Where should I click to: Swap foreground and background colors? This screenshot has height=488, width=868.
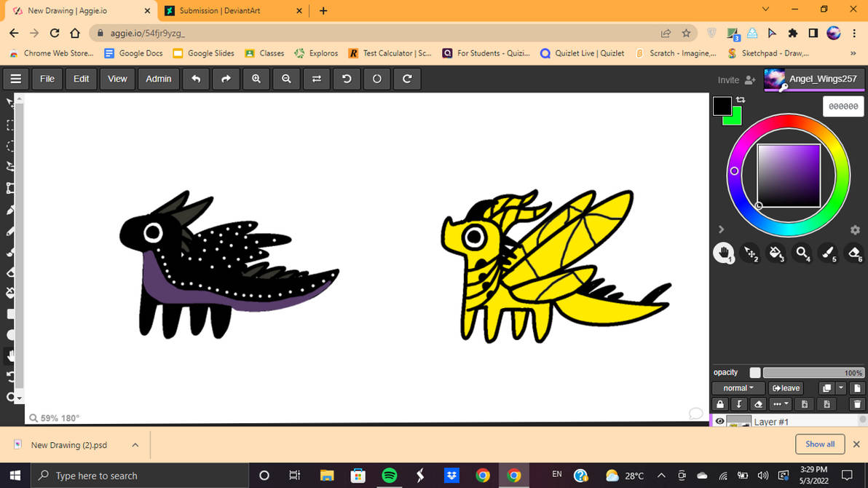[741, 100]
